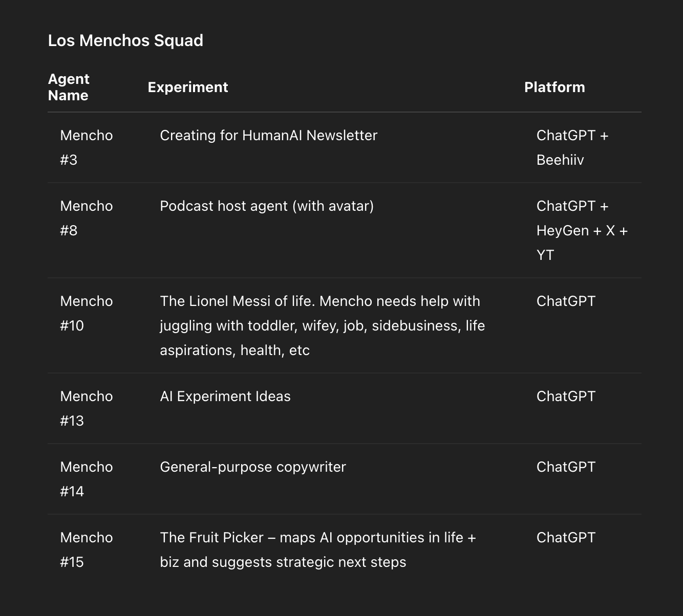Viewport: 683px width, 616px height.
Task: Click the Mencho #14 agent cell
Action: click(86, 479)
